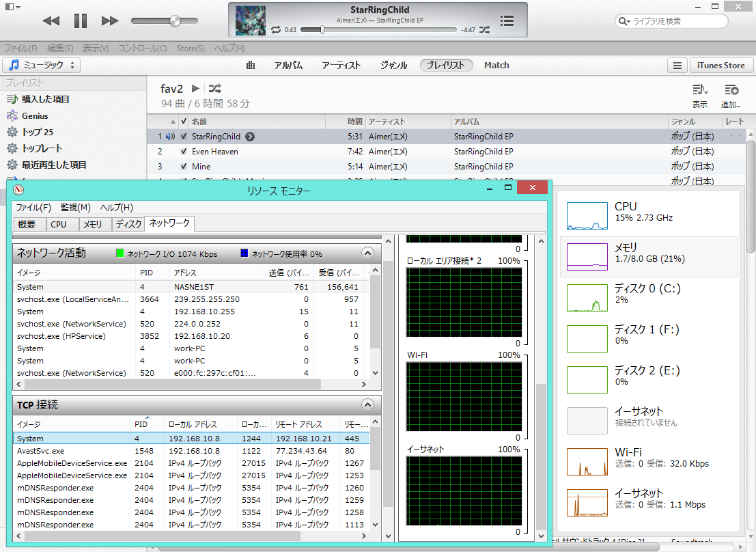
Task: Sort TCP connections by PID column
Action: click(147, 424)
